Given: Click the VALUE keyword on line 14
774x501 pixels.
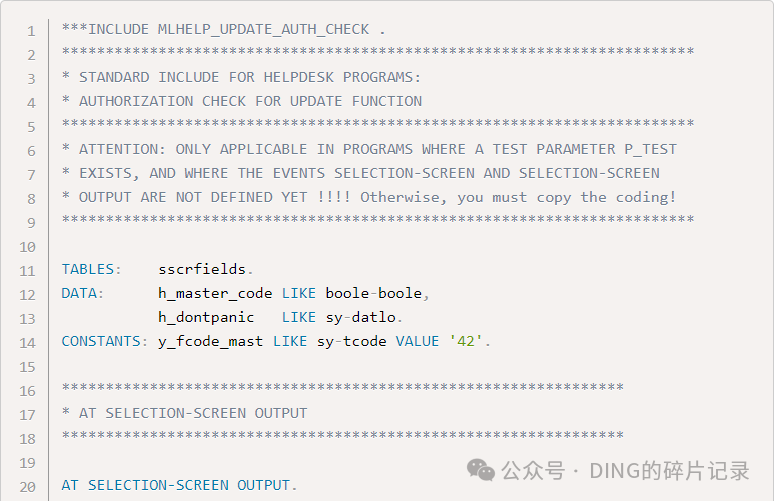Looking at the screenshot, I should point(417,342).
